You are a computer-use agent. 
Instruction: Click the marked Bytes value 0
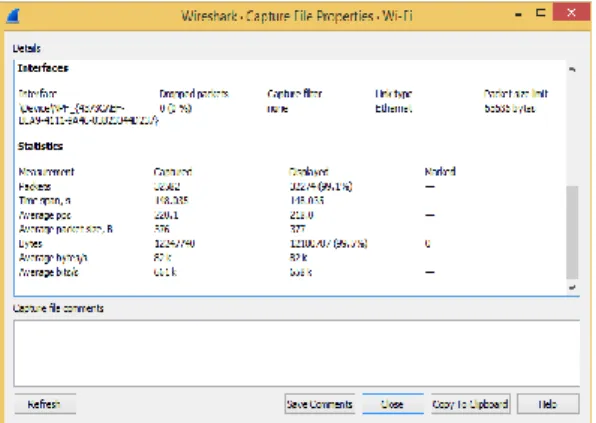(428, 244)
